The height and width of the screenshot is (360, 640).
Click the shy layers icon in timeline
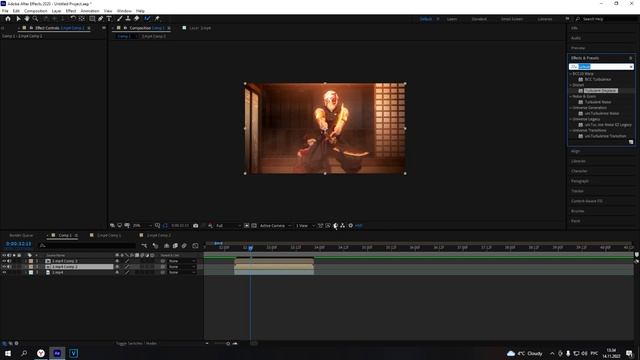167,246
